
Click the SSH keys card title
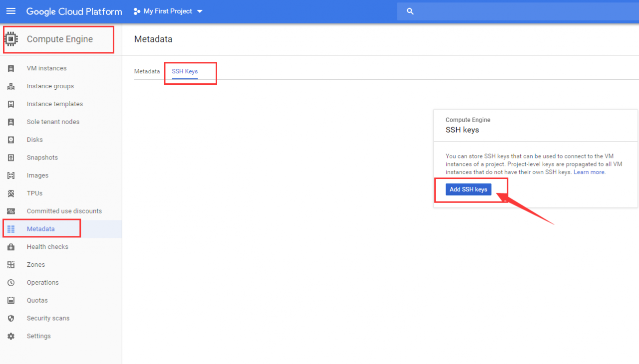tap(462, 130)
